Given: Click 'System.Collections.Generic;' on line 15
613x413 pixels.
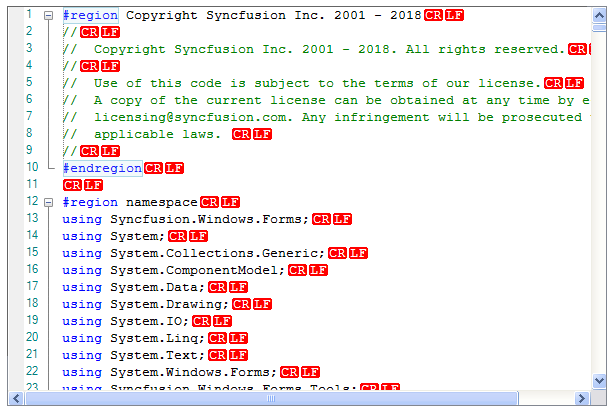Looking at the screenshot, I should pos(217,253).
